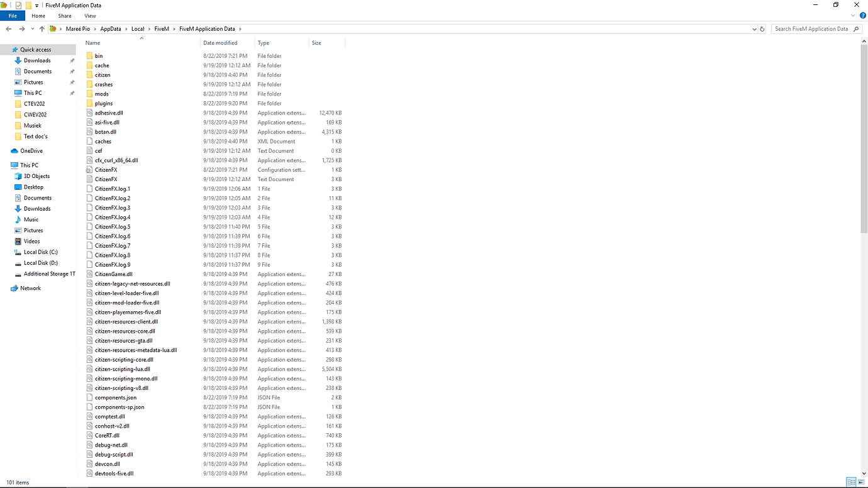Select the 3D Objects icon in the sidebar

click(18, 176)
